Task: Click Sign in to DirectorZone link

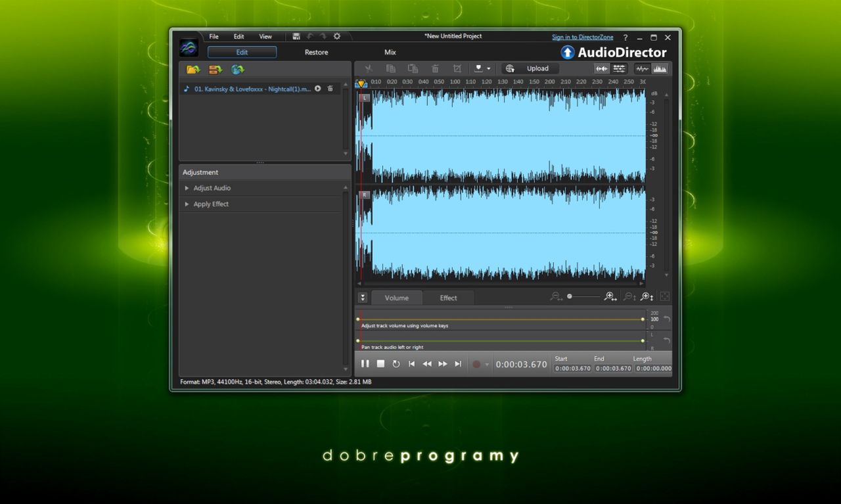Action: click(x=582, y=37)
